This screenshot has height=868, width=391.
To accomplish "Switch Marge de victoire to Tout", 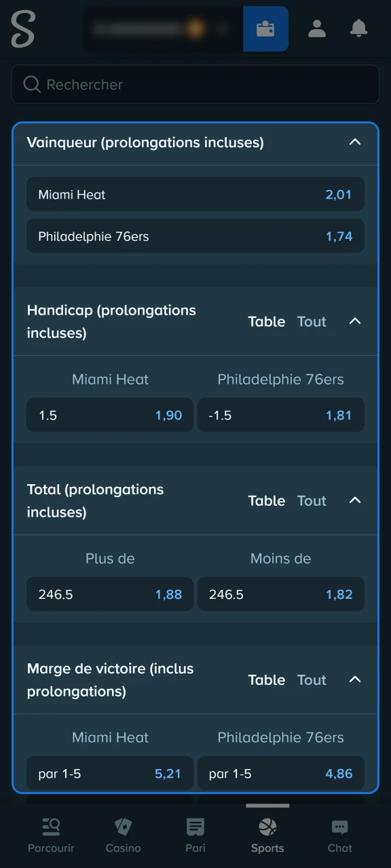I will (x=311, y=679).
